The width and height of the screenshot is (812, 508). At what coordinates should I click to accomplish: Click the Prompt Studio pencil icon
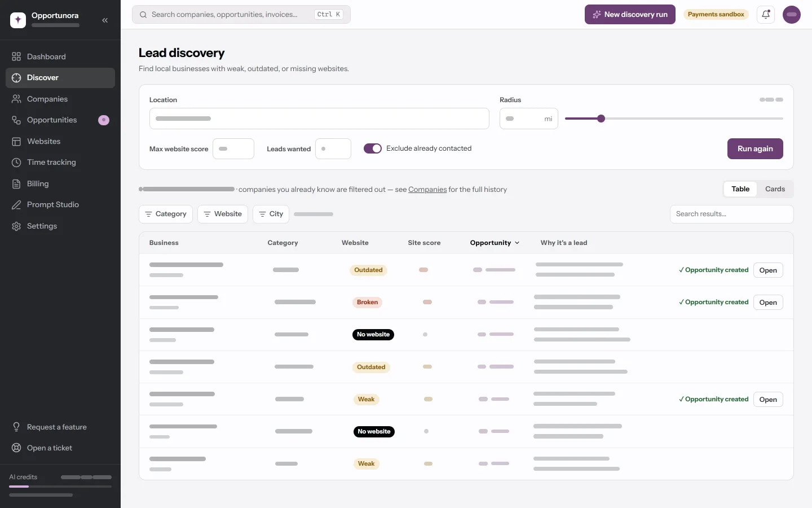(x=16, y=205)
